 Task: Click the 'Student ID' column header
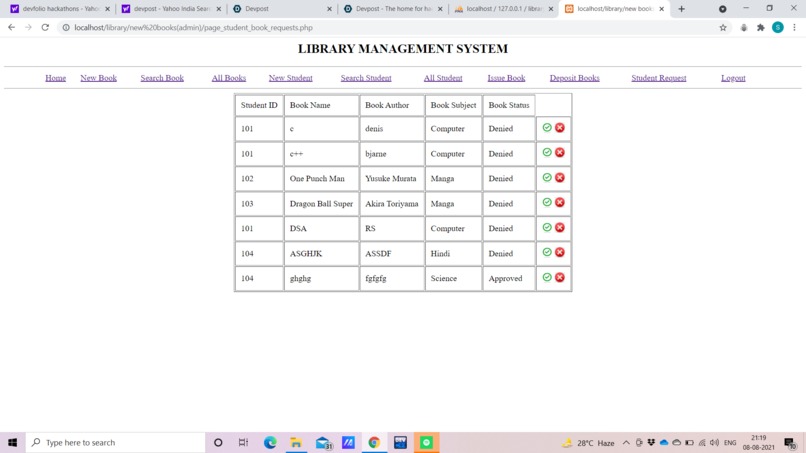tap(259, 105)
